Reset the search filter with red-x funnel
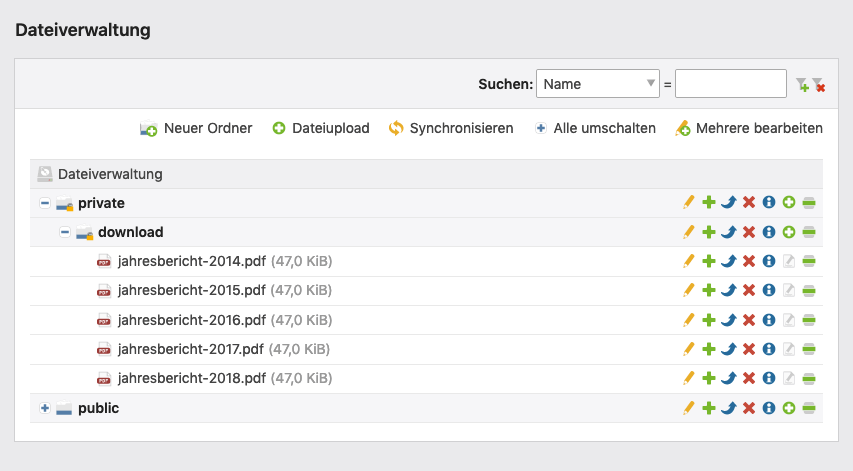This screenshot has width=853, height=471. tap(819, 85)
